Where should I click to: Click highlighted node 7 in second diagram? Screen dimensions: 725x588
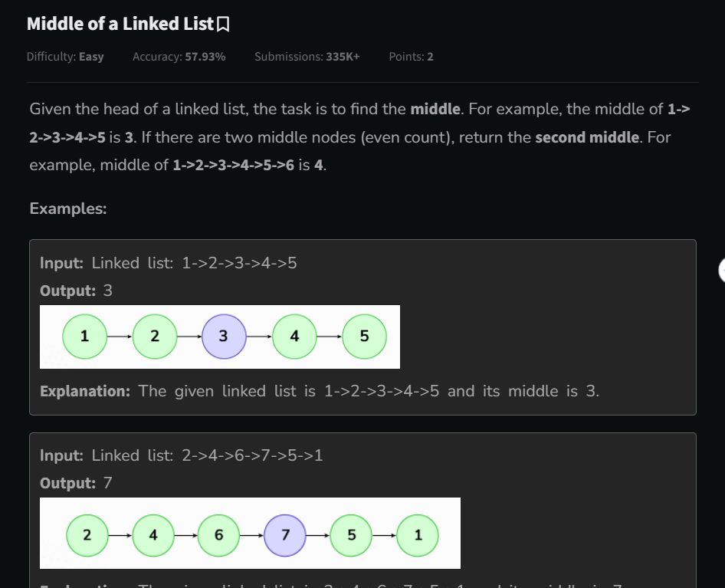click(x=285, y=535)
